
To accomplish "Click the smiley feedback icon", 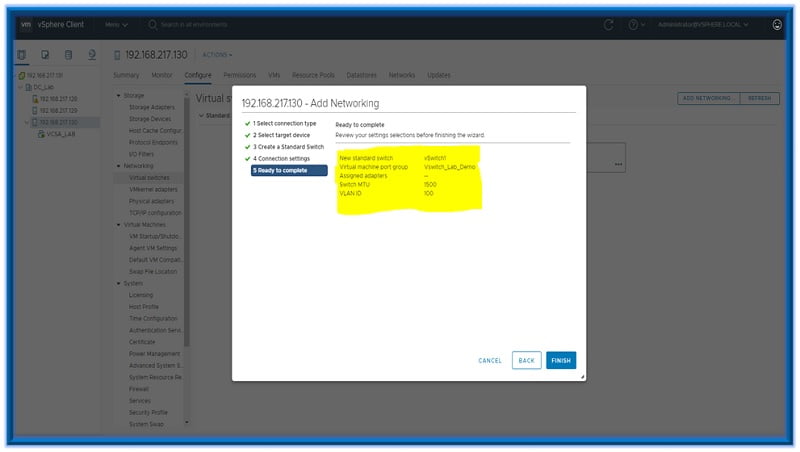I will tap(777, 24).
